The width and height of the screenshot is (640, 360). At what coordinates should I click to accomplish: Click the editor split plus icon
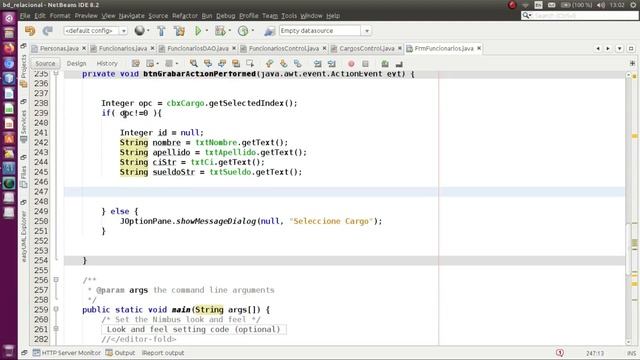(632, 63)
